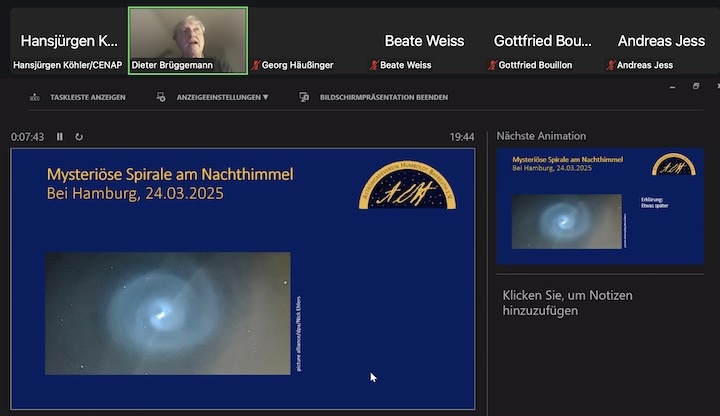720x416 pixels.
Task: Click the notes field to add notes
Action: (x=568, y=303)
